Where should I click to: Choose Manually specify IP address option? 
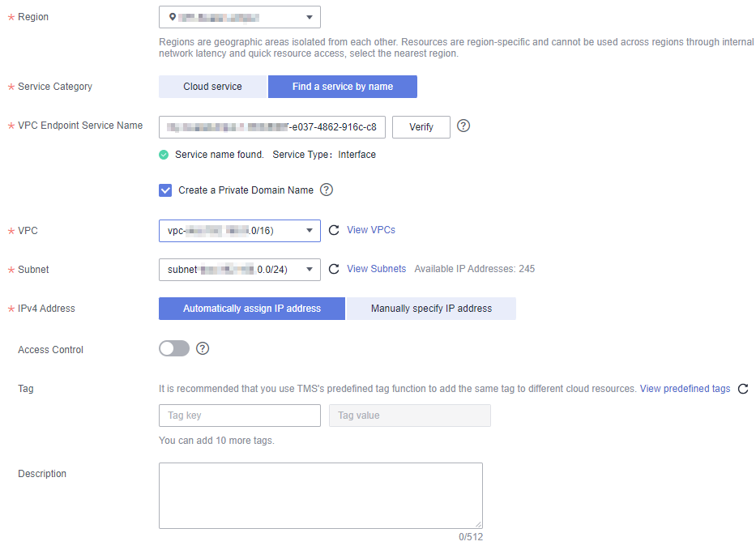tap(431, 309)
